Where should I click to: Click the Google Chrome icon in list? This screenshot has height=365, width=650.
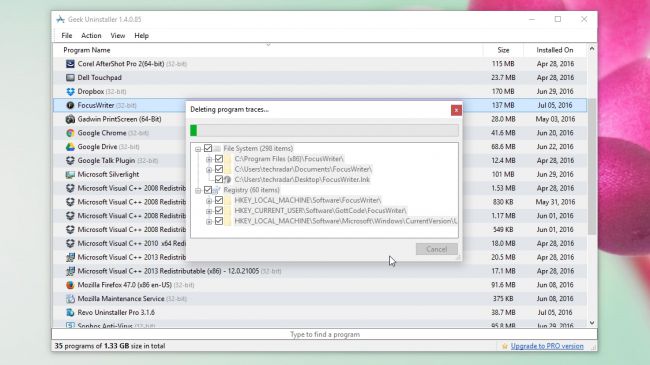(x=70, y=133)
